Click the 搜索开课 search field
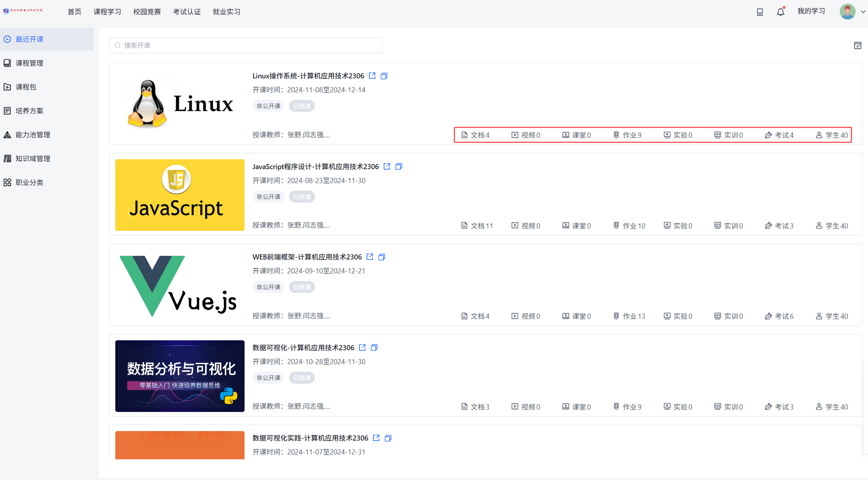The width and height of the screenshot is (868, 480). (x=246, y=45)
